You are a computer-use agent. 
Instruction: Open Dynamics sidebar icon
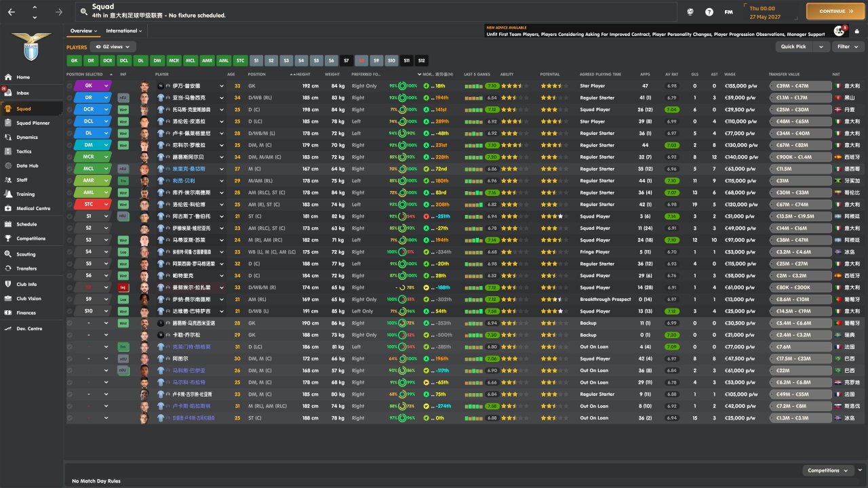[x=8, y=137]
